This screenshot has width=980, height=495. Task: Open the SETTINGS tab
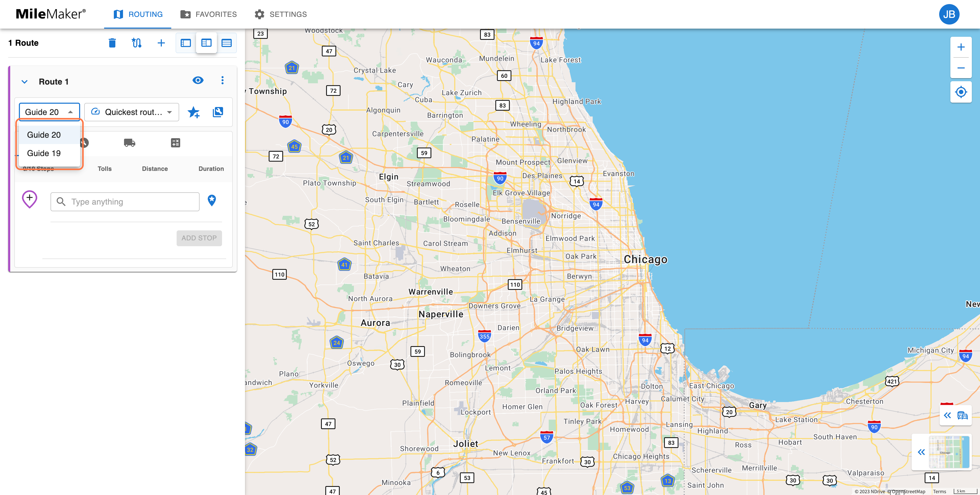pos(281,15)
